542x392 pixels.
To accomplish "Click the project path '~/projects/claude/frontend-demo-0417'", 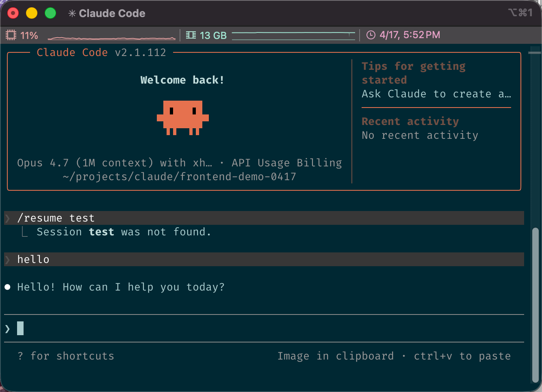I will [x=180, y=177].
